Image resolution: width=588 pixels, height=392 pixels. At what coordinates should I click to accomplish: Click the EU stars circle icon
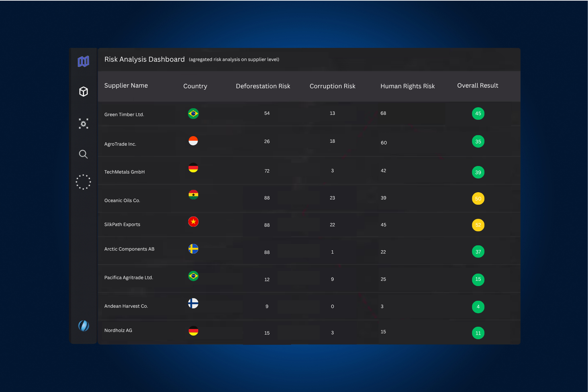83,182
